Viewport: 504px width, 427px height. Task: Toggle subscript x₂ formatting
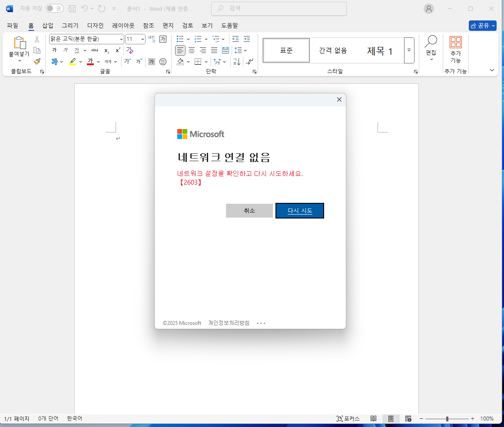[107, 50]
